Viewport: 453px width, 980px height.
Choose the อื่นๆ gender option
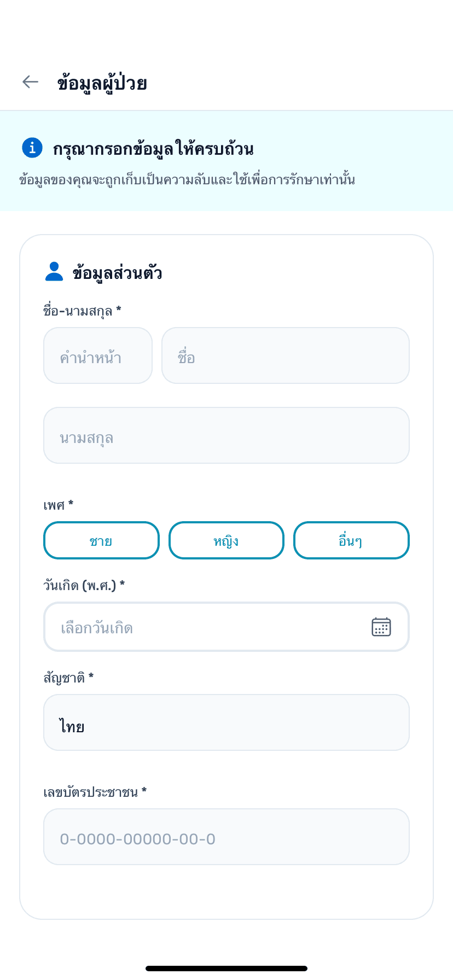coord(351,541)
